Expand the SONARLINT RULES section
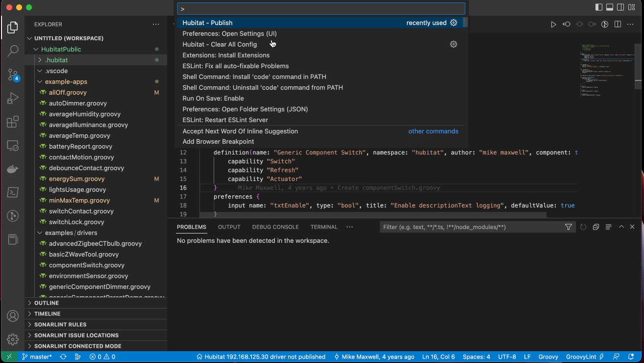This screenshot has height=363, width=644. tap(96, 324)
